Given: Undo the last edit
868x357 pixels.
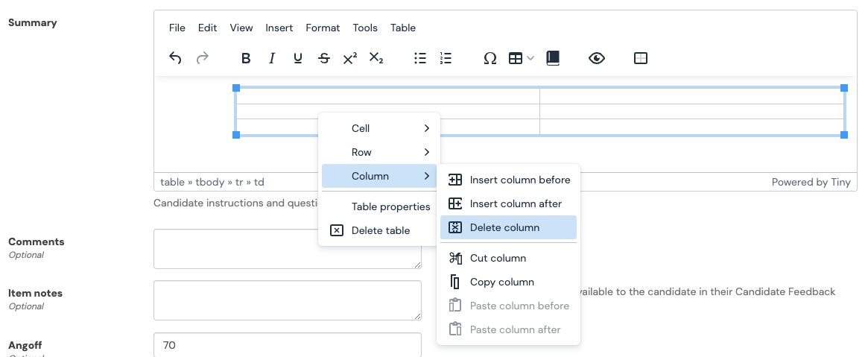Looking at the screenshot, I should point(175,58).
